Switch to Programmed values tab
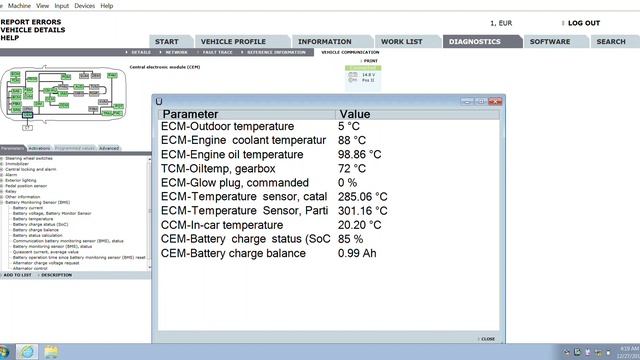Screen dimensions: 640x360 coord(75,148)
